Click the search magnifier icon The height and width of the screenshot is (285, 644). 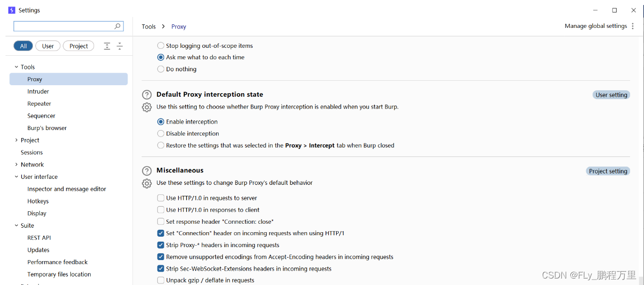click(x=118, y=26)
